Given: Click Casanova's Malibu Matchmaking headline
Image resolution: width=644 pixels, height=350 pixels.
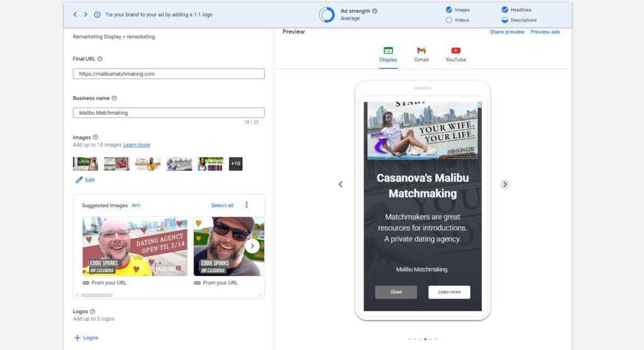Looking at the screenshot, I should (423, 186).
